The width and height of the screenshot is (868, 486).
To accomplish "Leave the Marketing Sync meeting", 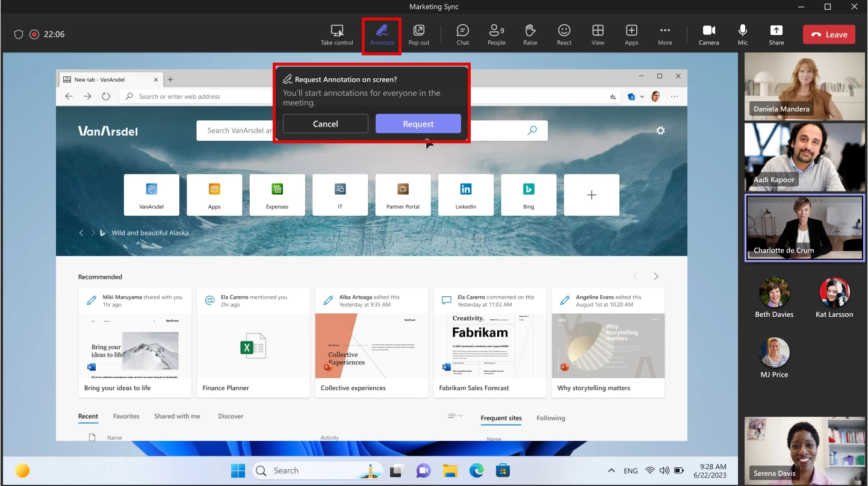I will point(828,34).
